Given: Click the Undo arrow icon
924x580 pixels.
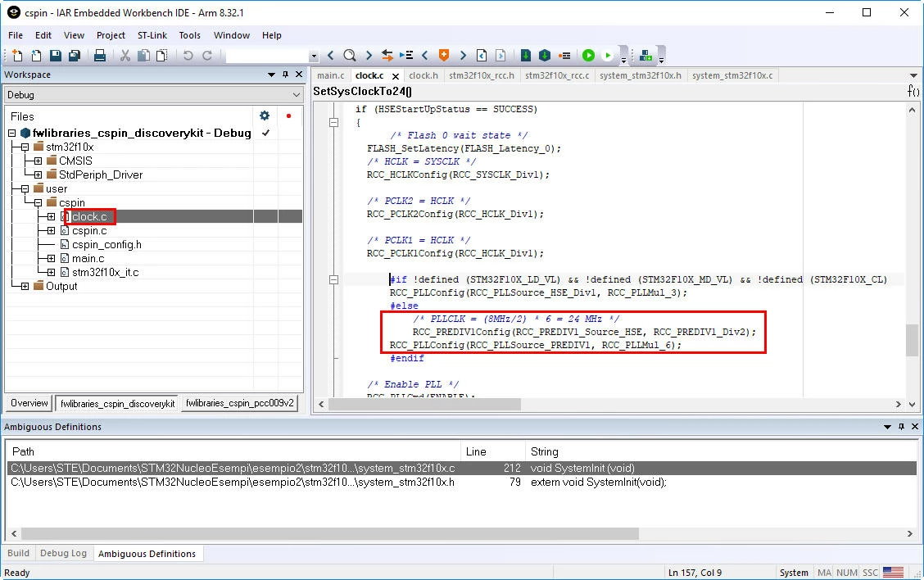Looking at the screenshot, I should click(x=188, y=56).
